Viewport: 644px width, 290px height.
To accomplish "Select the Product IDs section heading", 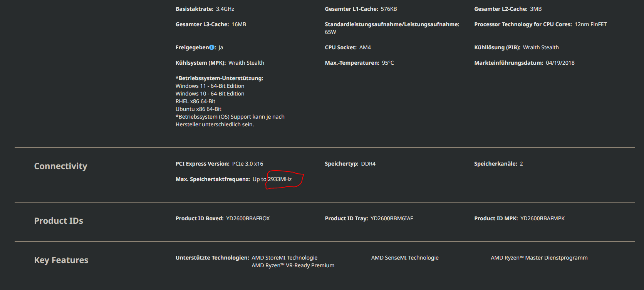I will point(59,221).
